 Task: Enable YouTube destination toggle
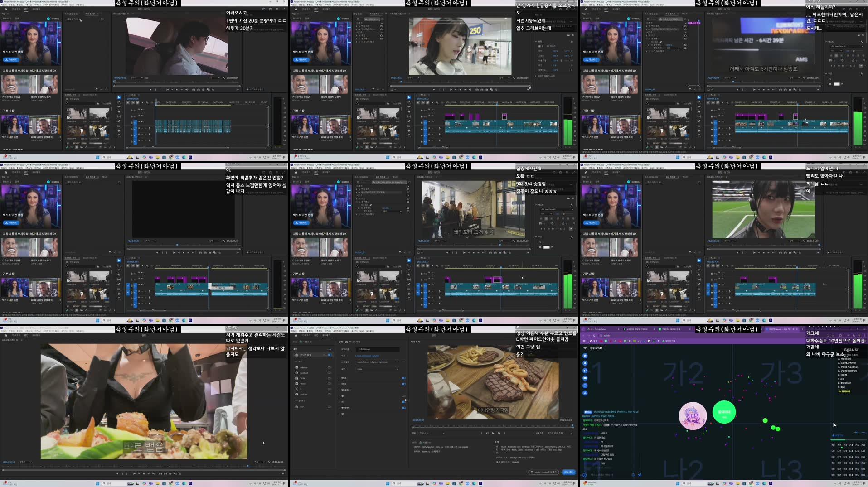click(329, 394)
